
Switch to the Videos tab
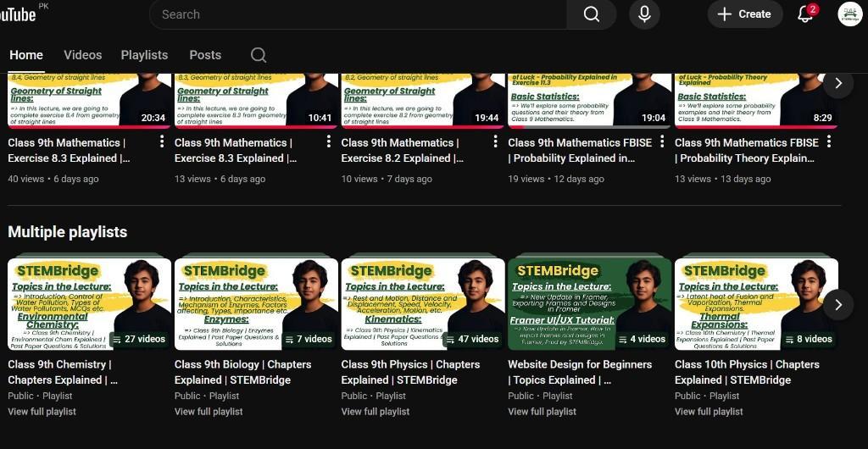[82, 55]
